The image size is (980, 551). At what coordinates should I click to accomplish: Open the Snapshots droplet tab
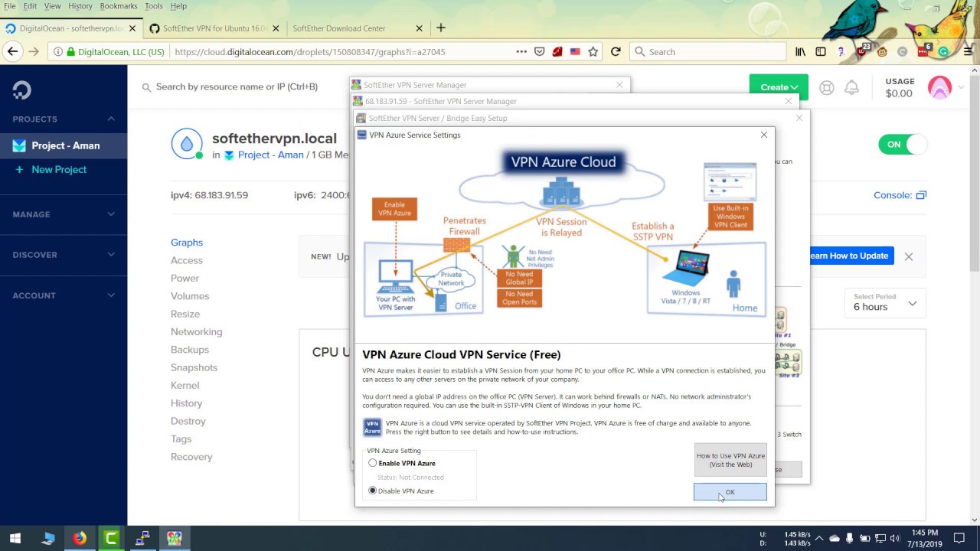coord(194,367)
